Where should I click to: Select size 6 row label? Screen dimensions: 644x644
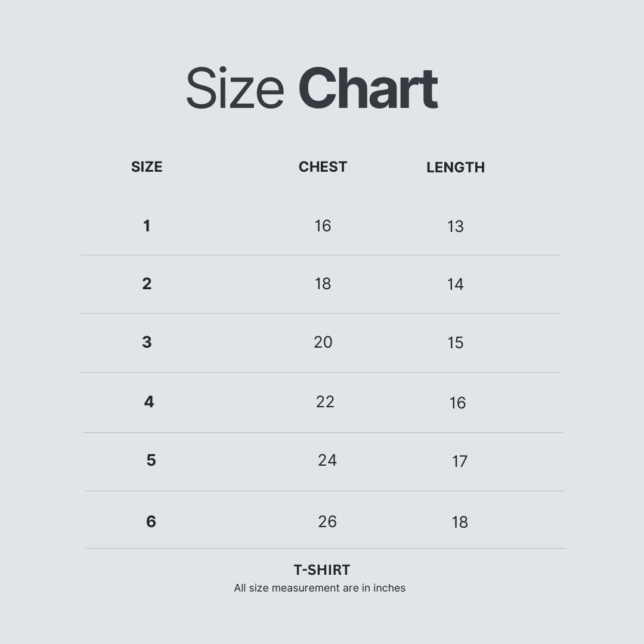[151, 522]
